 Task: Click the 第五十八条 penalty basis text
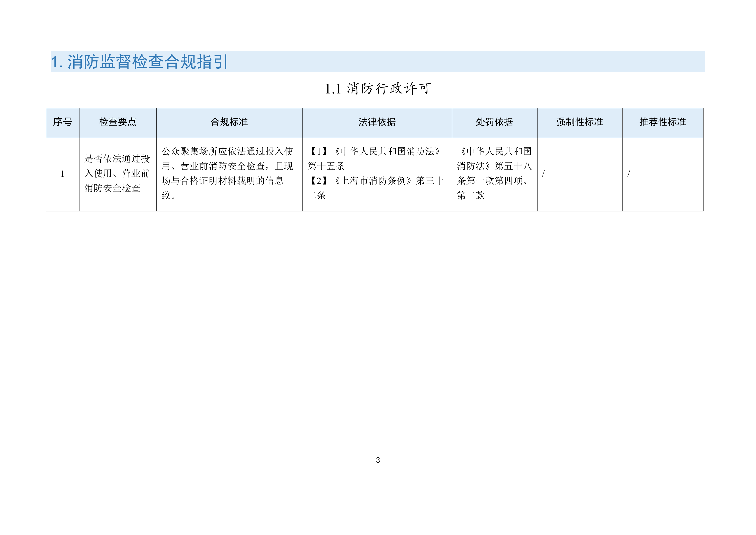513,166
